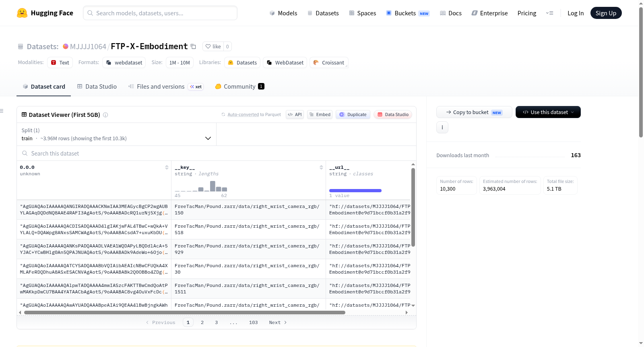Image resolution: width=644 pixels, height=347 pixels.
Task: Open Buckets in the navigation
Action: (x=408, y=13)
